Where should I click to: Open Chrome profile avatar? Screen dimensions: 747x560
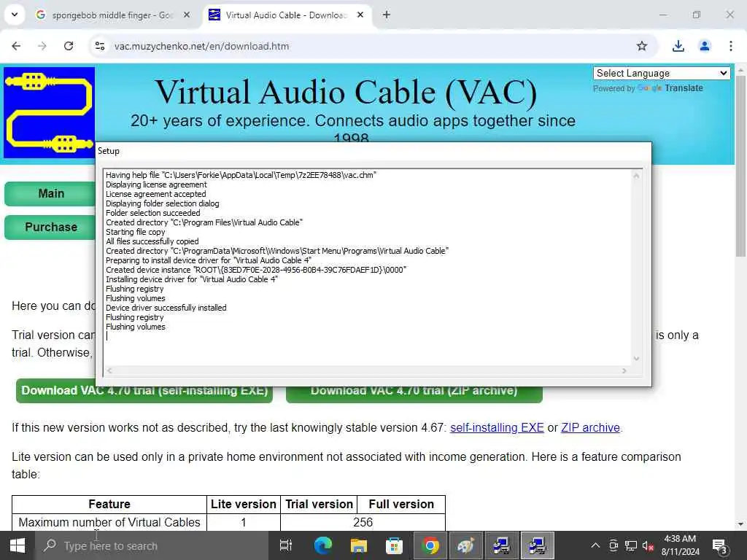[x=705, y=46]
